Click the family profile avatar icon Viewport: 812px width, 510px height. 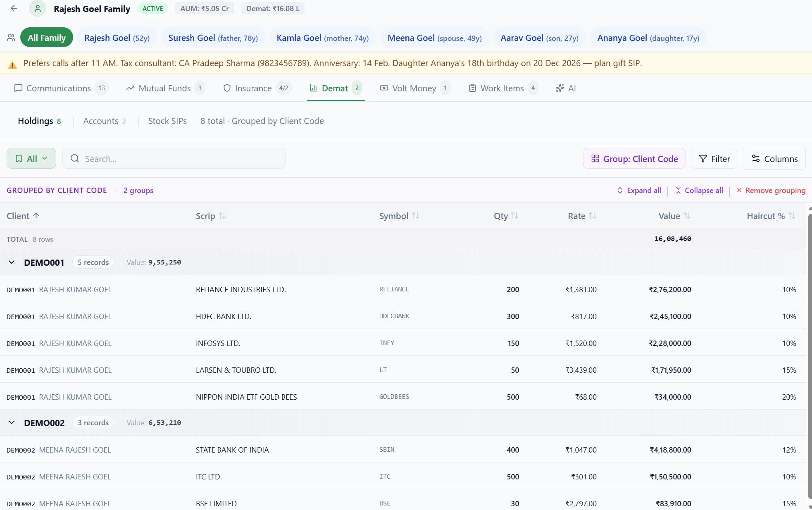38,9
